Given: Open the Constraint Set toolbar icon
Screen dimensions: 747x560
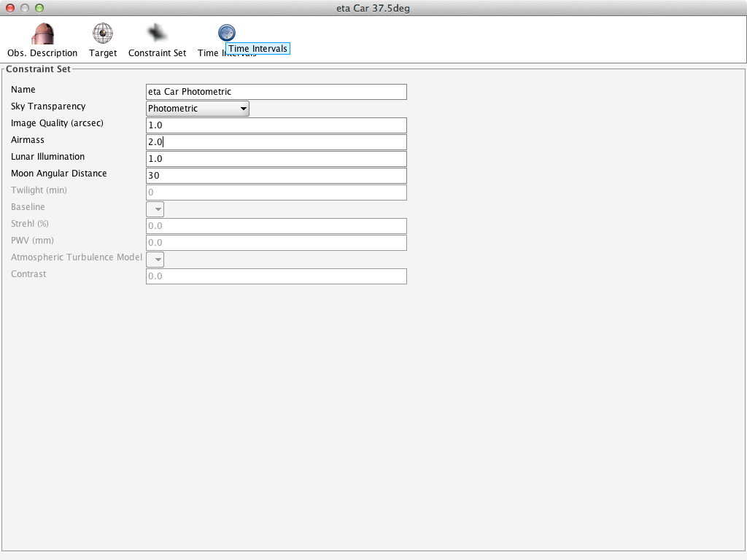Looking at the screenshot, I should (x=157, y=34).
